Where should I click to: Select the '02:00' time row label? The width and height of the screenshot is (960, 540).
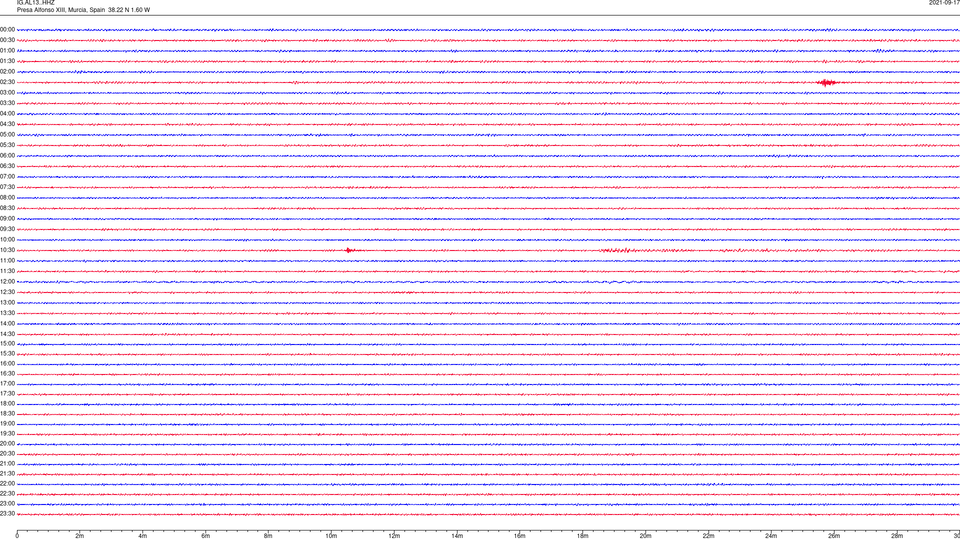click(7, 72)
